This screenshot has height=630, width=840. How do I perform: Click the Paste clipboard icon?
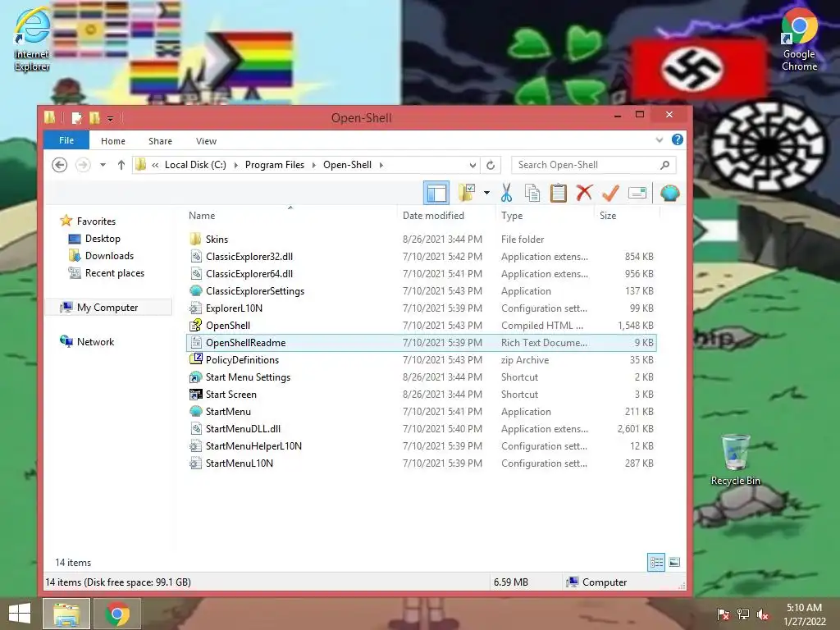[x=558, y=193]
